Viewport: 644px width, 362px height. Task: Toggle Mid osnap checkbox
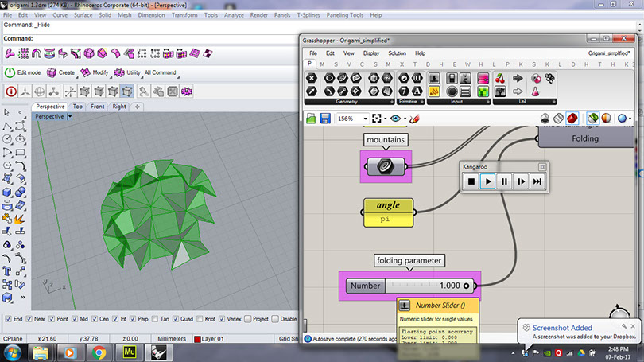click(75, 319)
